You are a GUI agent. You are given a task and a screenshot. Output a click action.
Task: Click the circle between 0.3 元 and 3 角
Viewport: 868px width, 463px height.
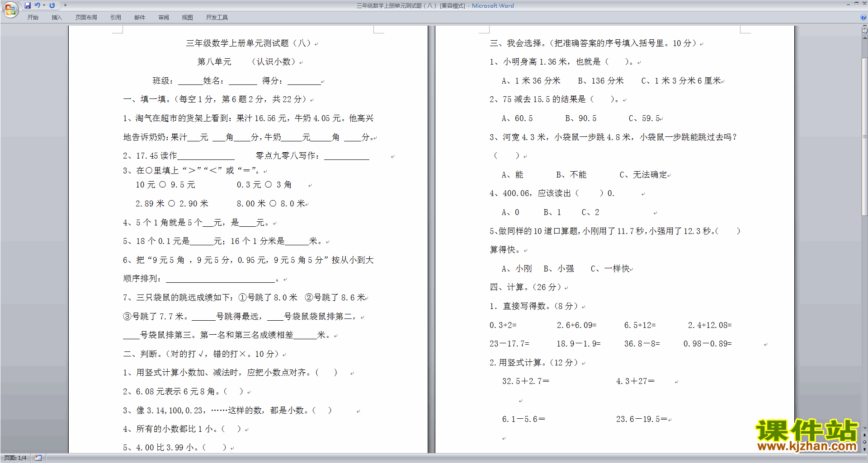(x=269, y=184)
